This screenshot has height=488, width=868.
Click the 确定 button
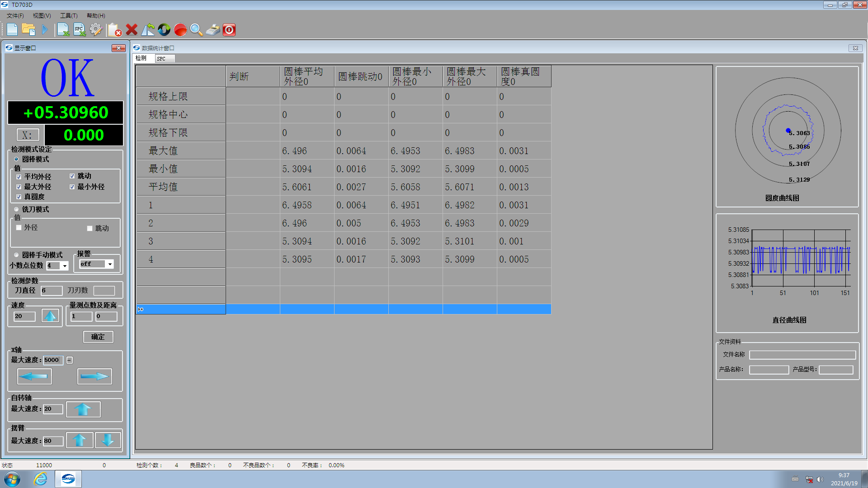pos(98,337)
